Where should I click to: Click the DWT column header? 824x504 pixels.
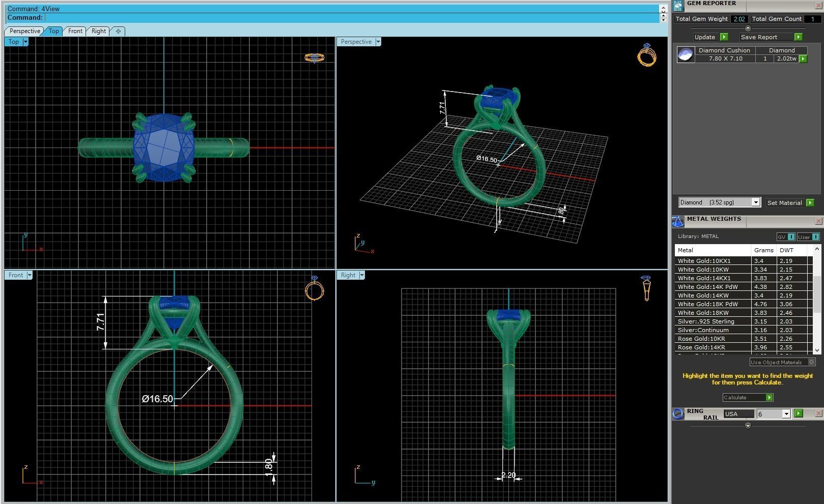pos(791,250)
